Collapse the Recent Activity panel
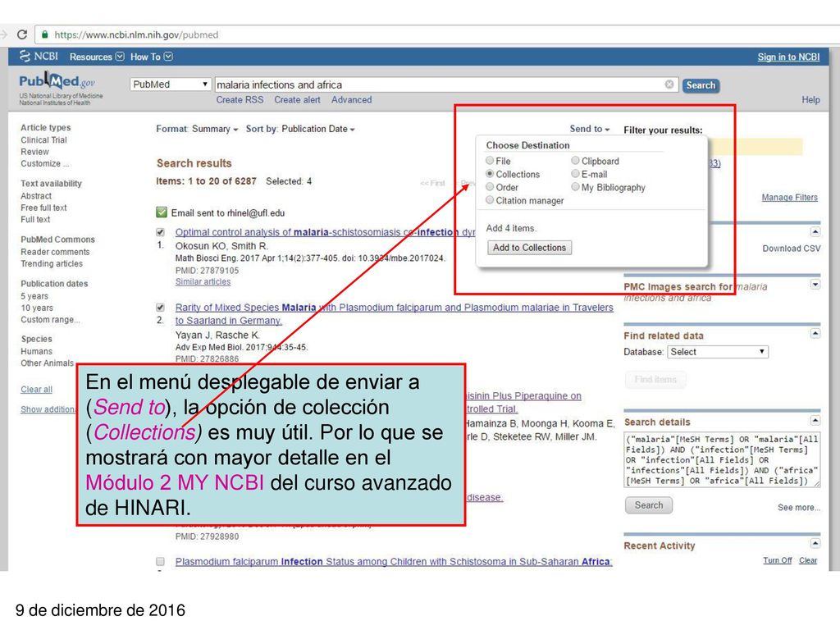The height and width of the screenshot is (630, 840). (815, 544)
